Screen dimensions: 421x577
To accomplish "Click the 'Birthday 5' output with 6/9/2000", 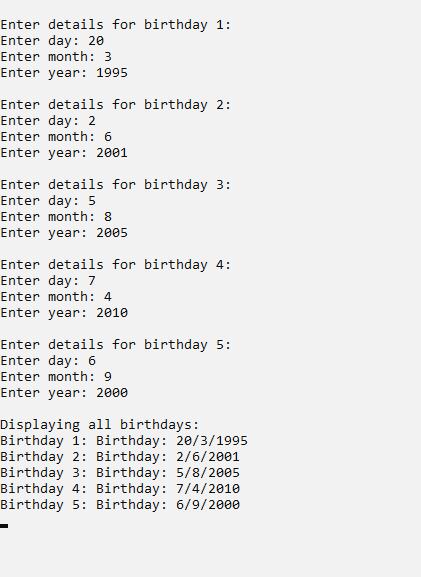I will coord(120,505).
